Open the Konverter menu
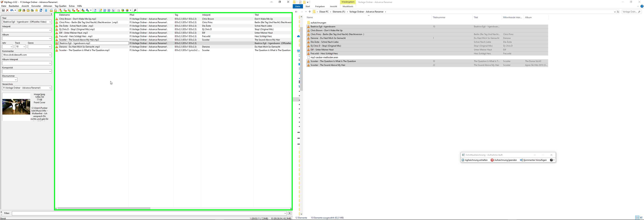This screenshot has width=644, height=220. [36, 6]
